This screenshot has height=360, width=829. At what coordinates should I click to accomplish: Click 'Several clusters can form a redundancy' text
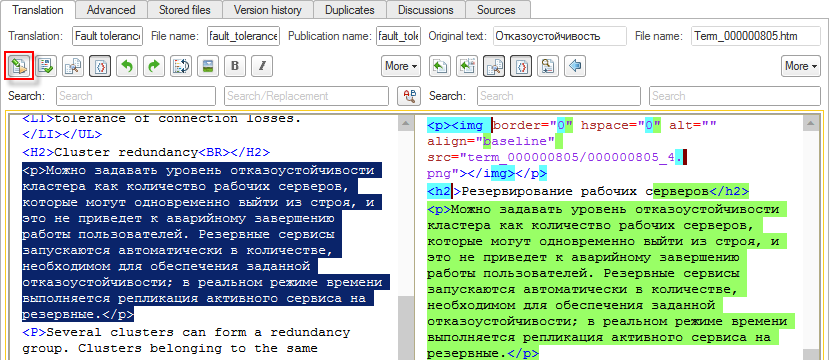pos(198,333)
